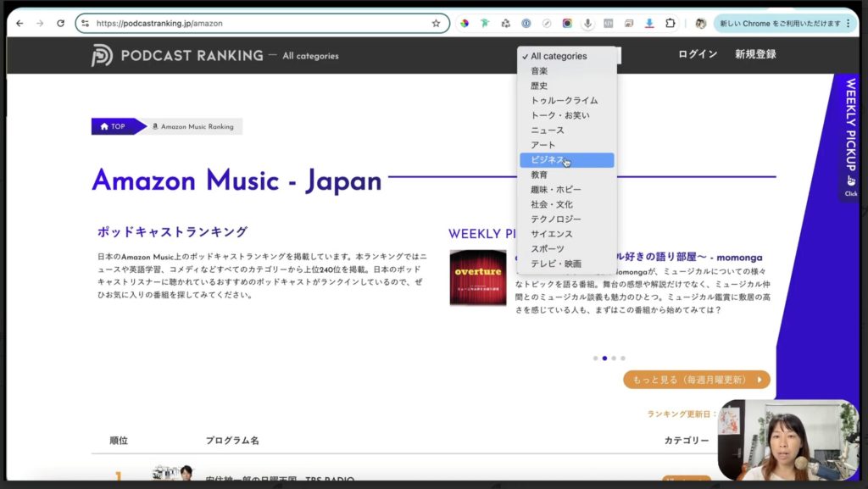Reload the page with the refresh icon
Image resolution: width=868 pixels, height=489 pixels.
click(x=60, y=23)
